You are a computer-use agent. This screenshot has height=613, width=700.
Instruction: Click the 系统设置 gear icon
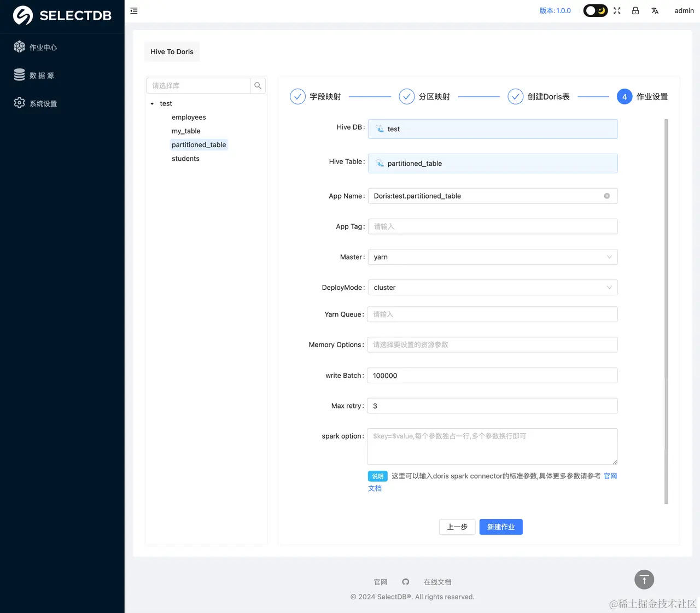pyautogui.click(x=20, y=103)
